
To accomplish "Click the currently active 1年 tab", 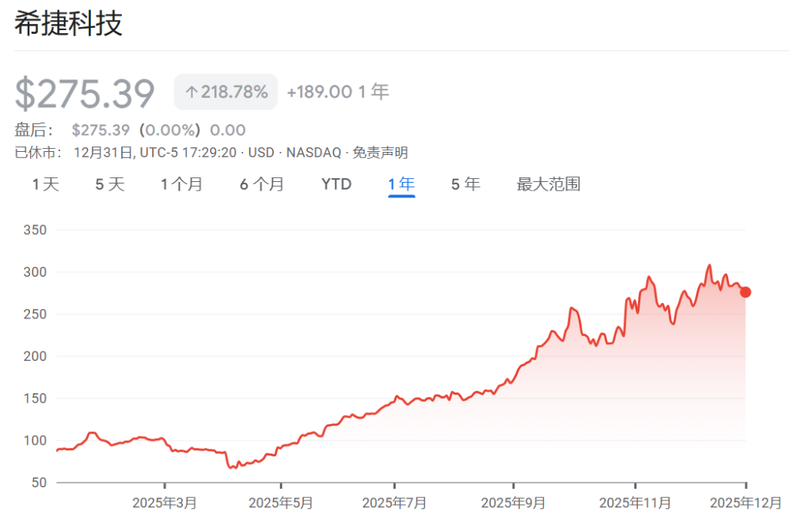I will point(400,184).
